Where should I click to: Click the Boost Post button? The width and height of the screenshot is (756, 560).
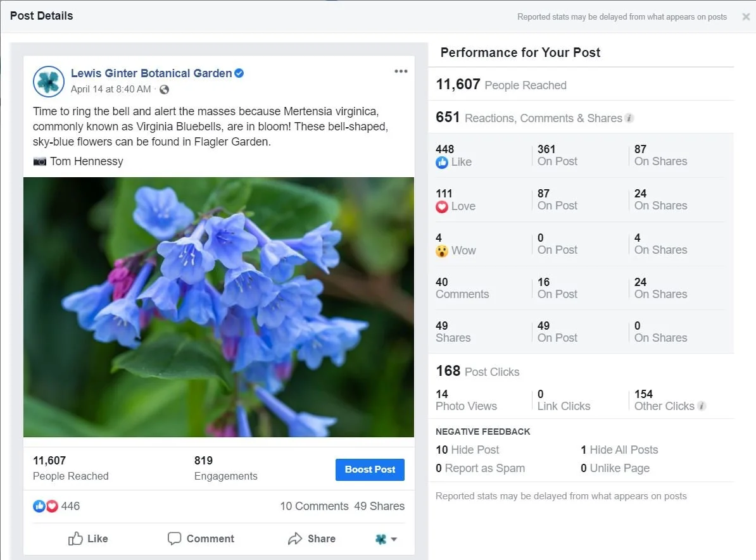click(370, 470)
